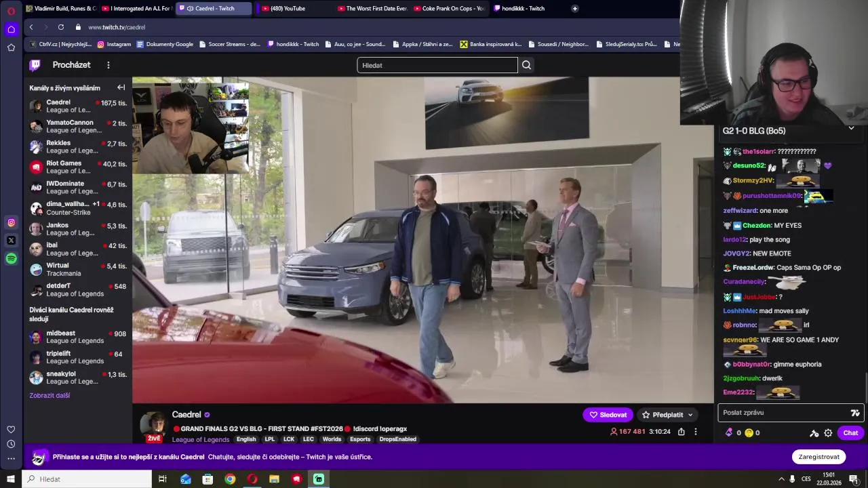
Task: Select the LPL stream tag
Action: [x=270, y=439]
